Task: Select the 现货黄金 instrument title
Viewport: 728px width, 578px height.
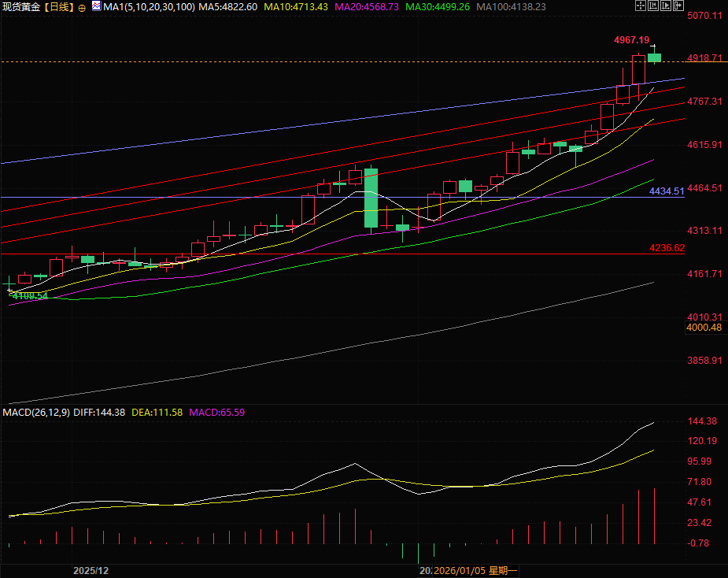Action: (21, 7)
